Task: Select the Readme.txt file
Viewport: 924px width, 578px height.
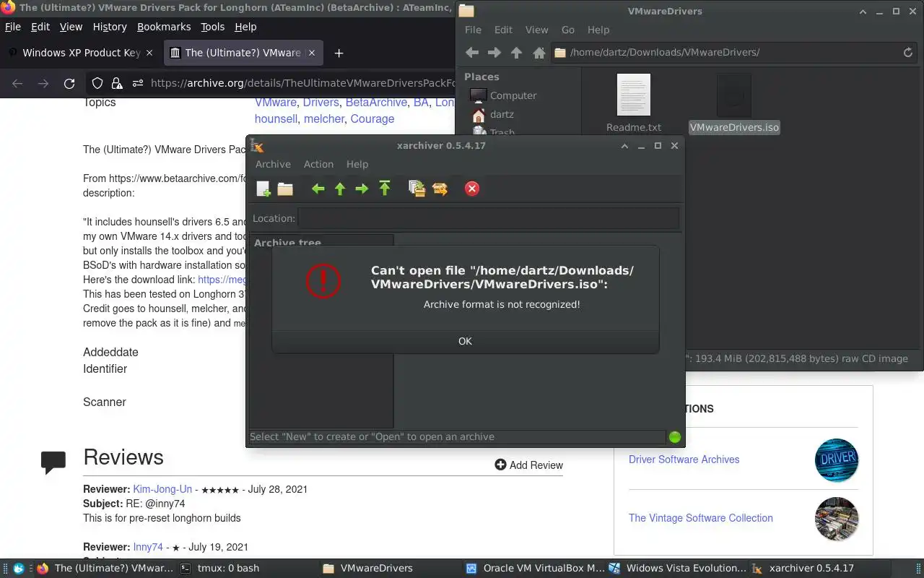Action: (634, 103)
